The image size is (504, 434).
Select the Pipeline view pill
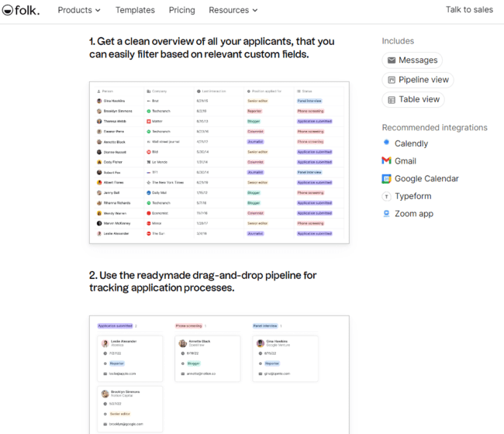coord(418,80)
